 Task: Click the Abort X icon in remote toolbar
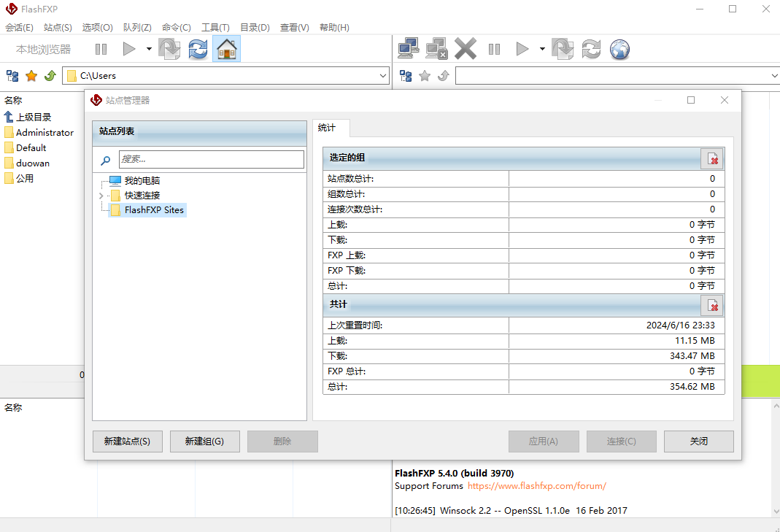[x=465, y=49]
